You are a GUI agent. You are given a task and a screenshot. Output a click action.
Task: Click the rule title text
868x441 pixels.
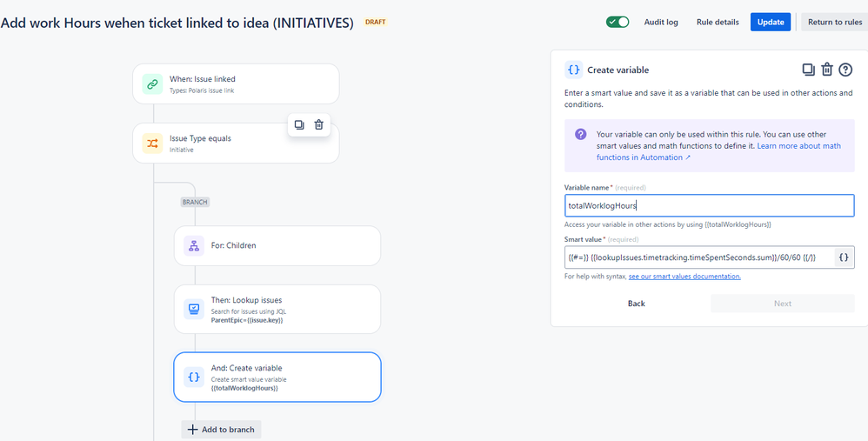[177, 23]
